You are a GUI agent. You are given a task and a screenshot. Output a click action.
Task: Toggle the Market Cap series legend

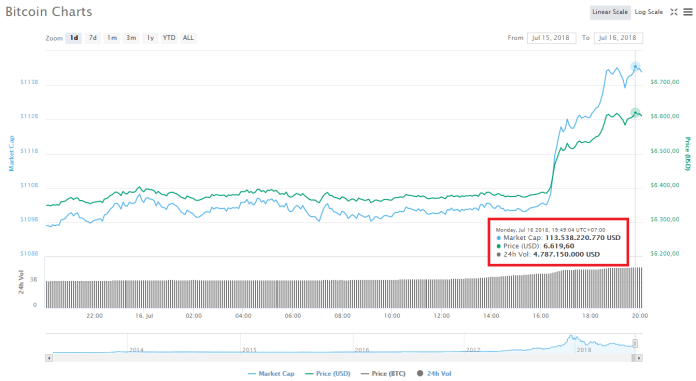(271, 374)
